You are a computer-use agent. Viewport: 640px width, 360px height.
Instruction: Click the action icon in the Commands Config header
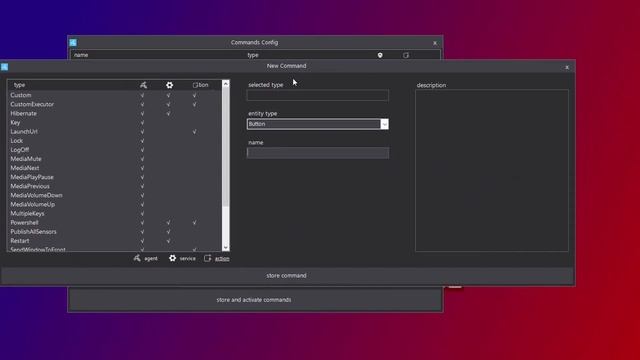406,55
